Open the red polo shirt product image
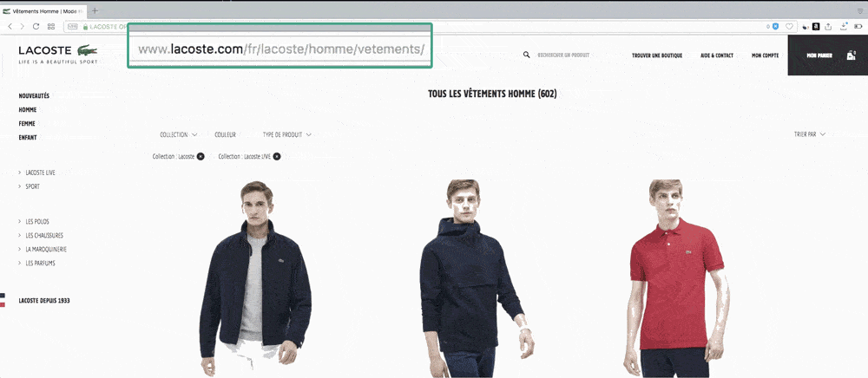The image size is (868, 378). tap(676, 279)
